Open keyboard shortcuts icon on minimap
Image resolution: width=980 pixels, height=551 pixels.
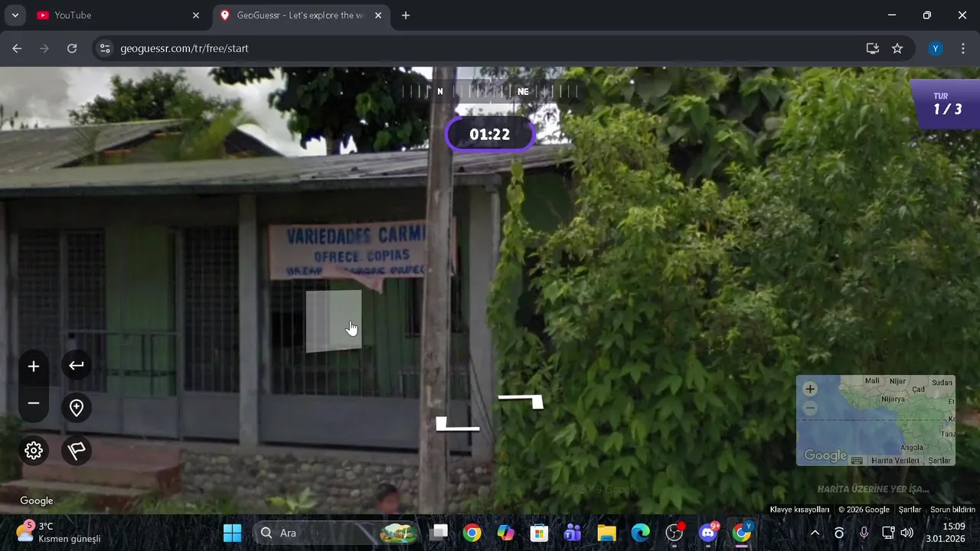[x=857, y=461]
